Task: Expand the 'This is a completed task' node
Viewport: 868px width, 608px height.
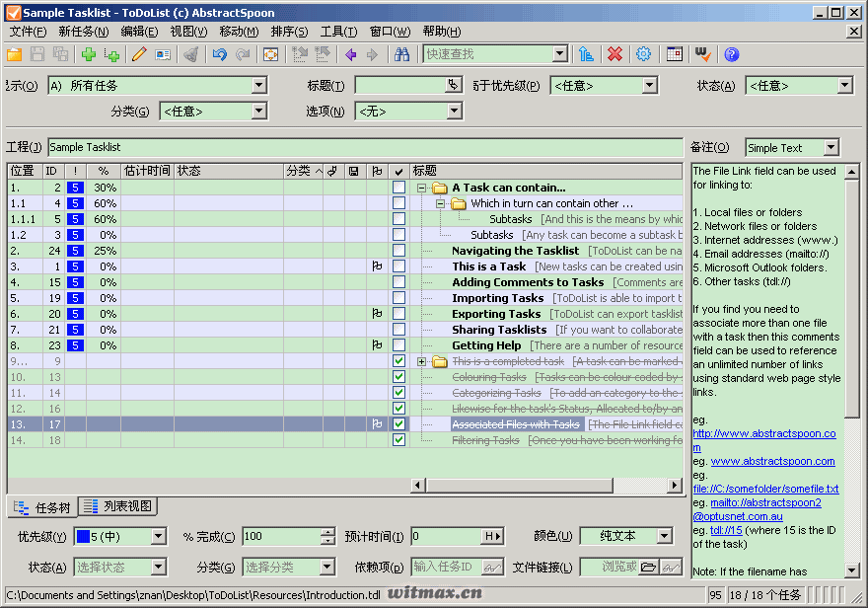Action: 421,361
